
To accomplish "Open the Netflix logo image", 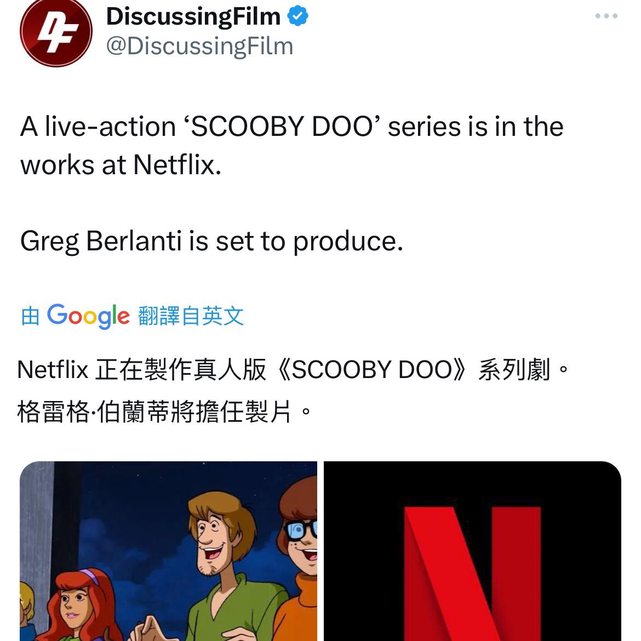I will click(x=473, y=551).
